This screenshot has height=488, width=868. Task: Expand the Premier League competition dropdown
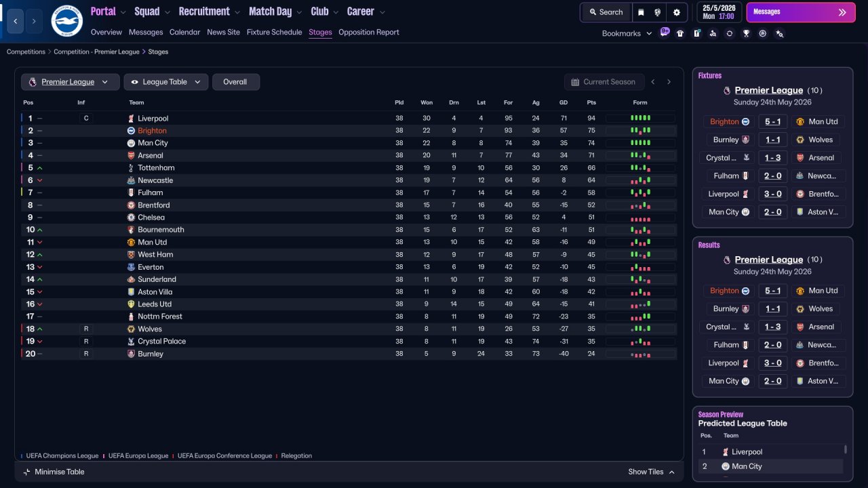click(71, 82)
